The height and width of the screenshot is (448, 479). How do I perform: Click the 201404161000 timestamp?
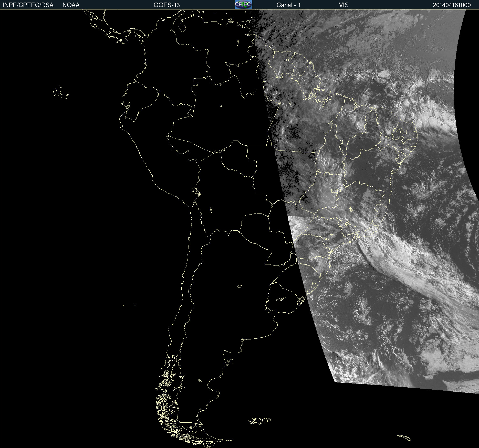pyautogui.click(x=452, y=5)
